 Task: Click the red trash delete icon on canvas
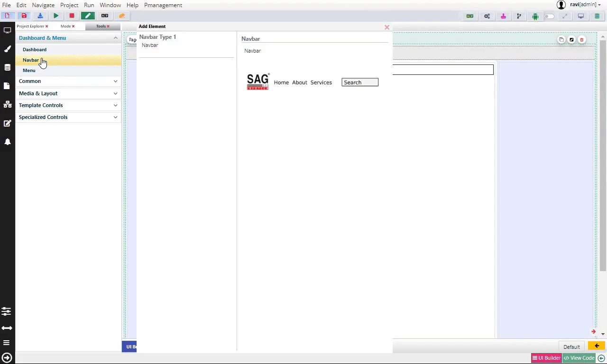(581, 40)
